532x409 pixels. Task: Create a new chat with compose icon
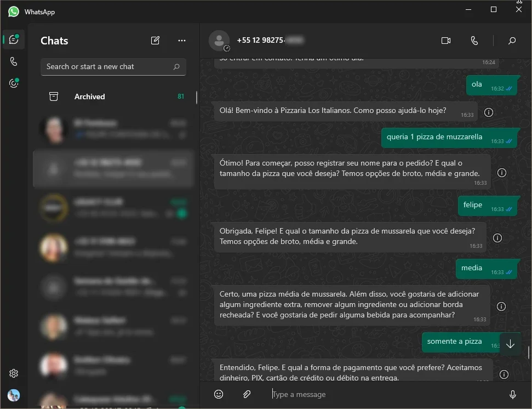[x=155, y=41]
